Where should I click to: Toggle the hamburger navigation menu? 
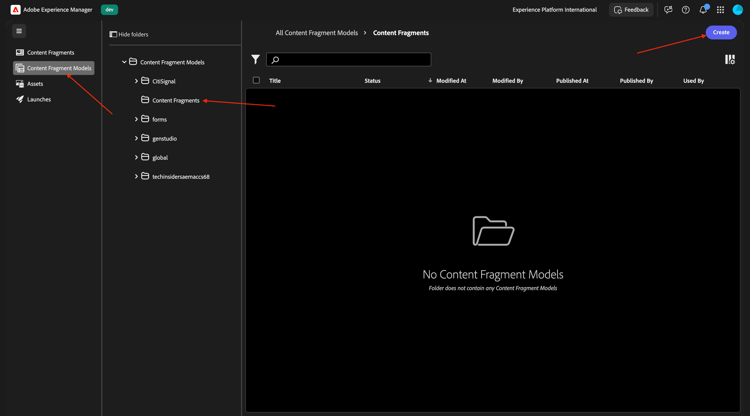[19, 31]
